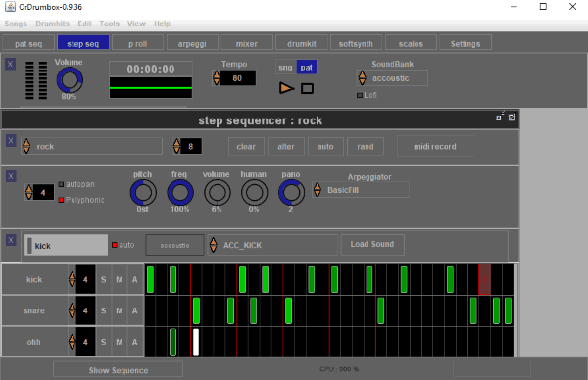
Task: Click the Show Sequence button
Action: pos(119,369)
